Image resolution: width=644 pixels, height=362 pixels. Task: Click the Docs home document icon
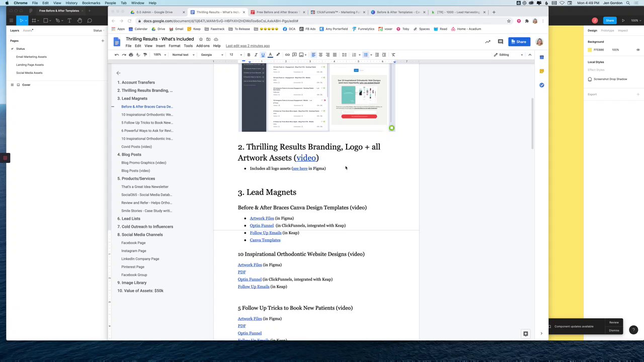[117, 42]
